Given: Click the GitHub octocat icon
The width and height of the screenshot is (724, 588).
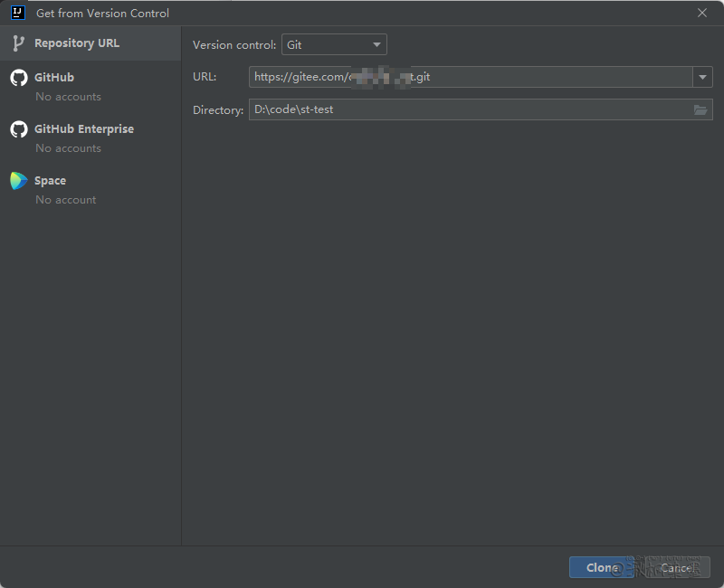Looking at the screenshot, I should [x=18, y=78].
